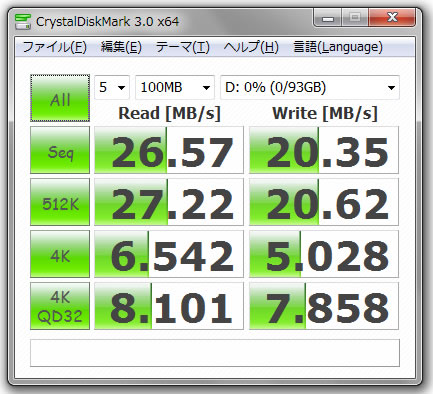
Task: Start the 4K QD32 benchmark test
Action: pyautogui.click(x=60, y=306)
